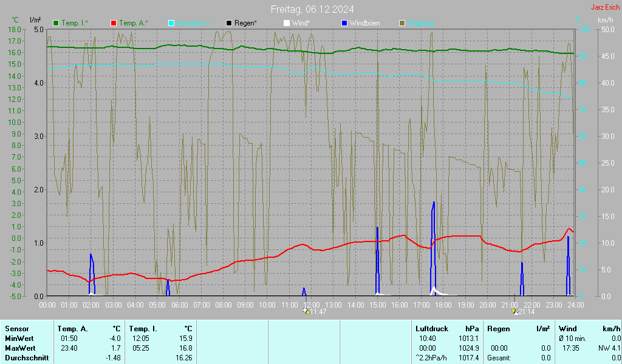Click the '15.9' indoor minimum value

186,339
